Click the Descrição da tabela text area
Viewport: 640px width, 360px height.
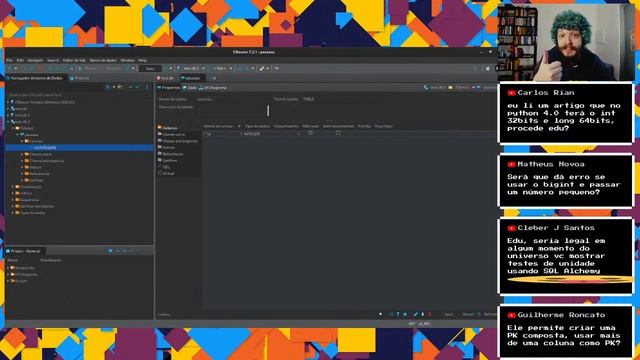[x=233, y=111]
